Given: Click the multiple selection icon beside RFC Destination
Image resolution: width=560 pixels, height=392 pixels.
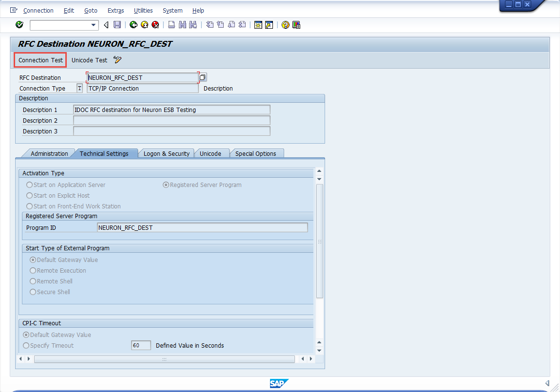Looking at the screenshot, I should 202,77.
